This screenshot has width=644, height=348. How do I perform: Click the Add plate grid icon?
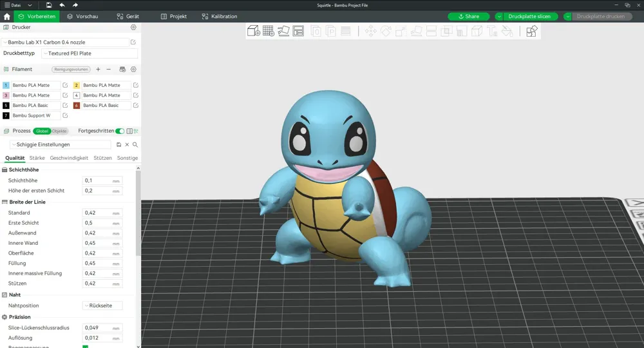[x=269, y=31]
